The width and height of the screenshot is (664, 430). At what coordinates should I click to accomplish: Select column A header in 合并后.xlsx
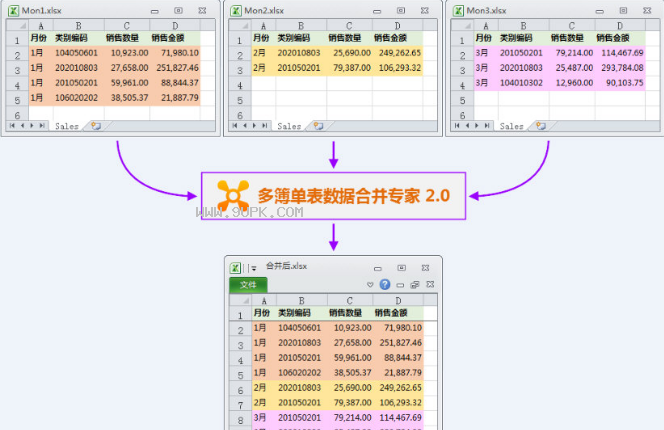pos(264,300)
